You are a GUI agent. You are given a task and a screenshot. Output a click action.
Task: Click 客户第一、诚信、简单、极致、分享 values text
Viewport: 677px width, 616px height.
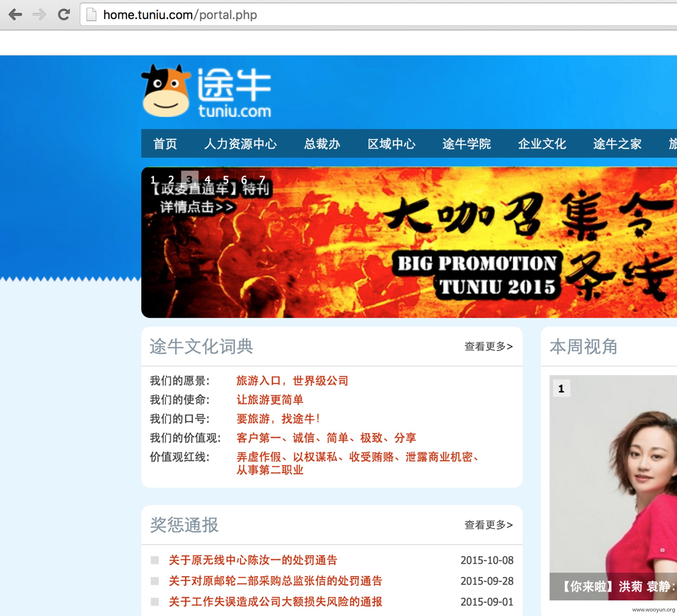click(x=326, y=438)
